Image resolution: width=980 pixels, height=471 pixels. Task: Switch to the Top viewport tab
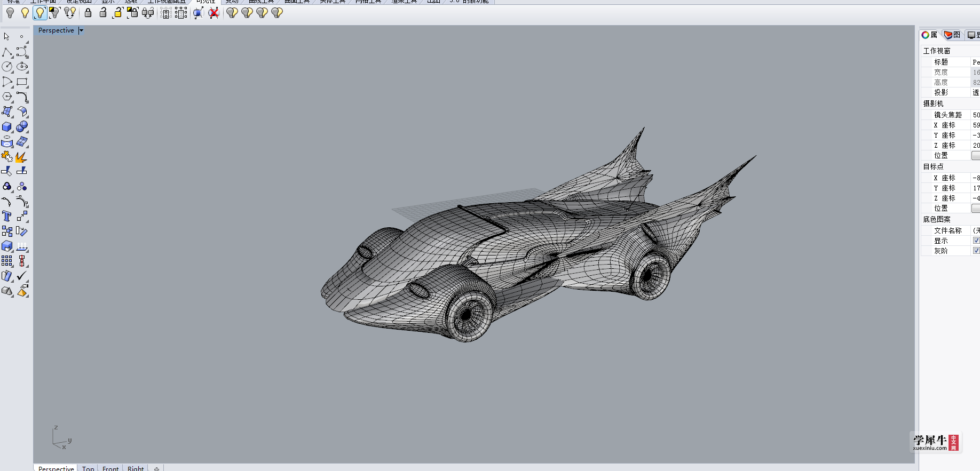pyautogui.click(x=88, y=468)
